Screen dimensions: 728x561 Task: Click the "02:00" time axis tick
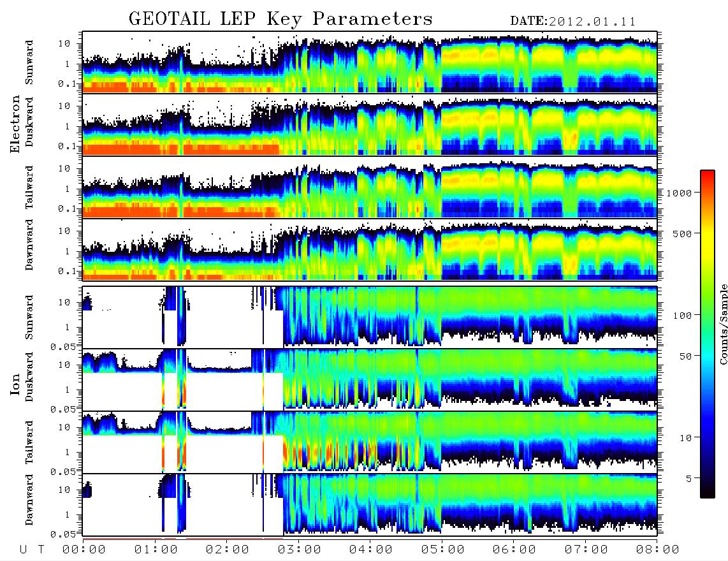tap(228, 550)
